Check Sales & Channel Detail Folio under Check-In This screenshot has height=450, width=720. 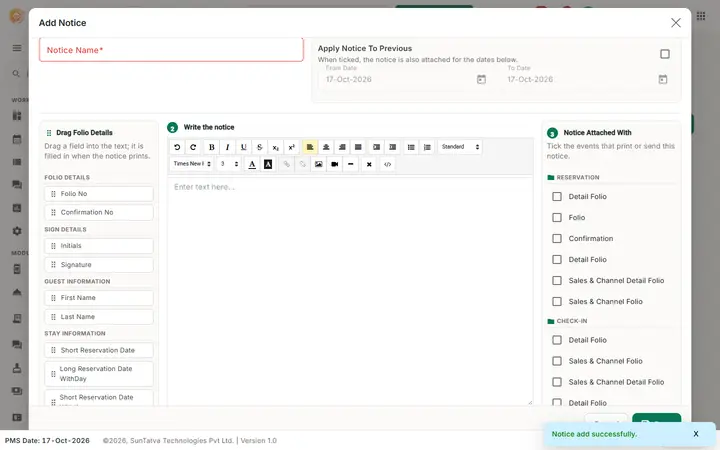tap(557, 382)
